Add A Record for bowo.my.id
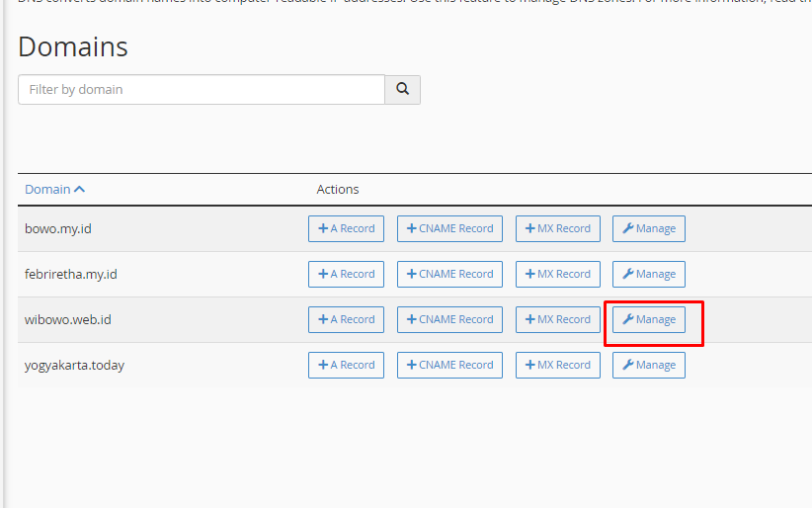 (346, 228)
